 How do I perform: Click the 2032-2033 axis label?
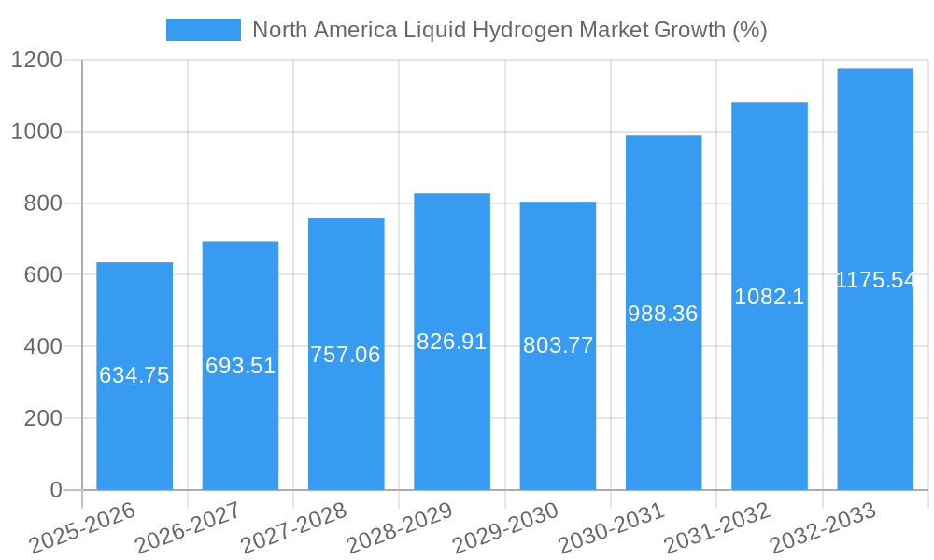point(824,527)
